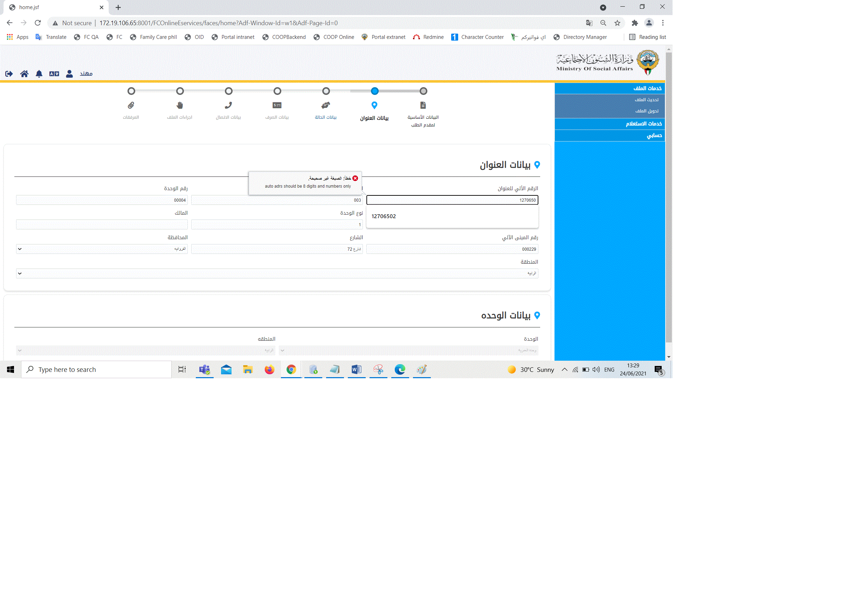Open Microsoft Edge from taskbar

[x=400, y=370]
